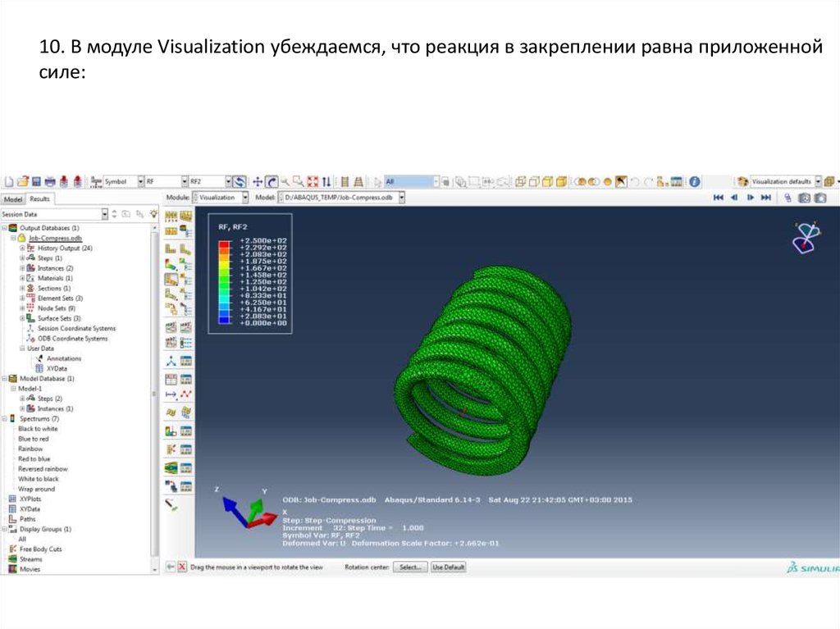Image resolution: width=840 pixels, height=629 pixels.
Task: Click the Query information icon
Action: click(694, 181)
